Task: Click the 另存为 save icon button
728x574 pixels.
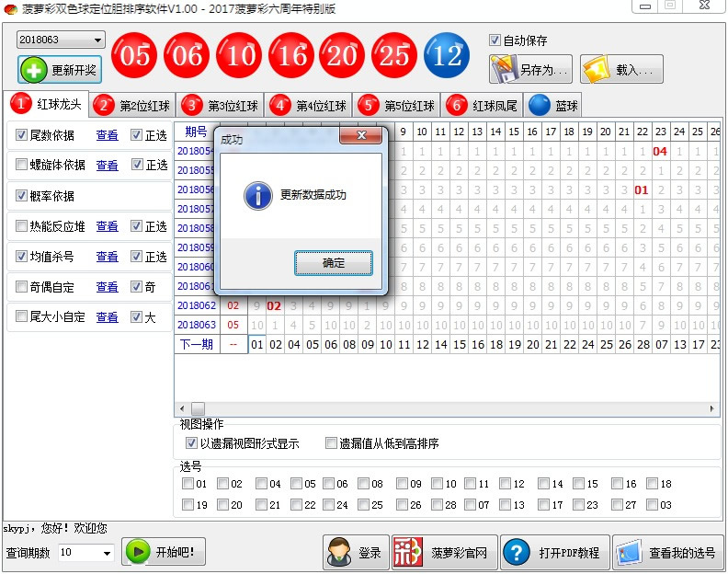Action: [x=530, y=69]
